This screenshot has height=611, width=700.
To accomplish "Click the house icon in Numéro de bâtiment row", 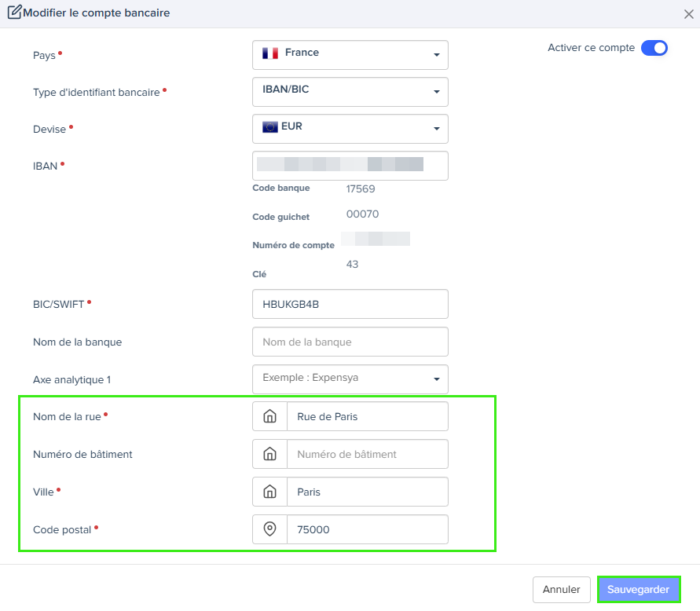I will pos(269,454).
